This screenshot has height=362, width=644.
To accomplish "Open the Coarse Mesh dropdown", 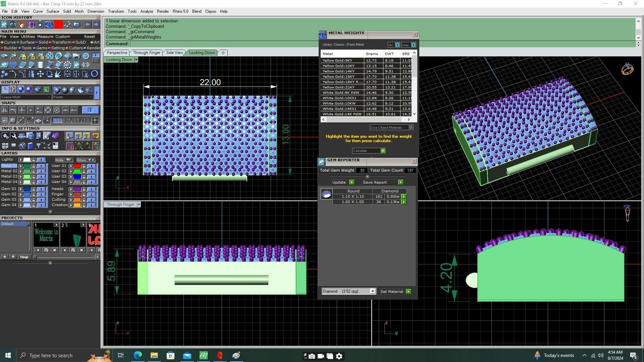I will [26, 97].
